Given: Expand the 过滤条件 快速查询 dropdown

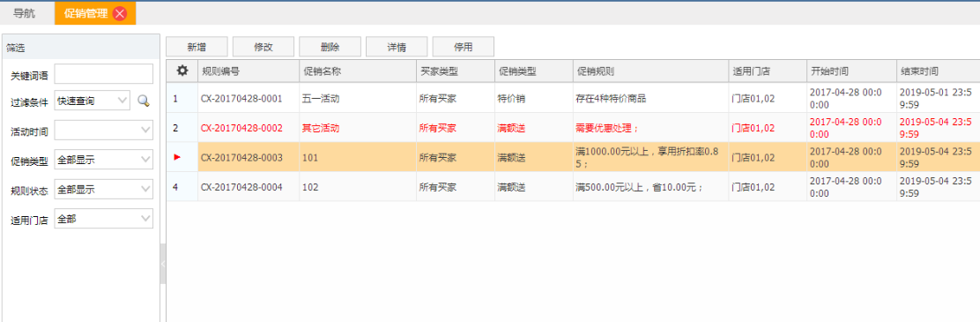Looking at the screenshot, I should tap(92, 100).
